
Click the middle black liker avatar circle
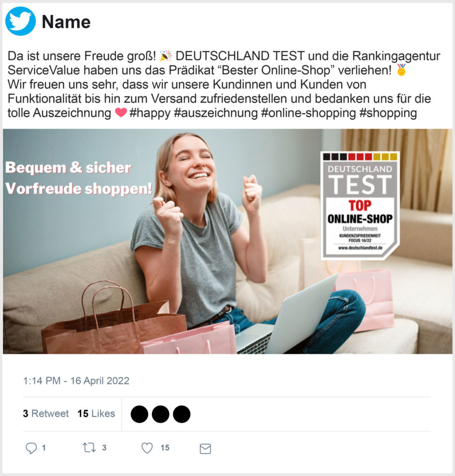coord(160,414)
